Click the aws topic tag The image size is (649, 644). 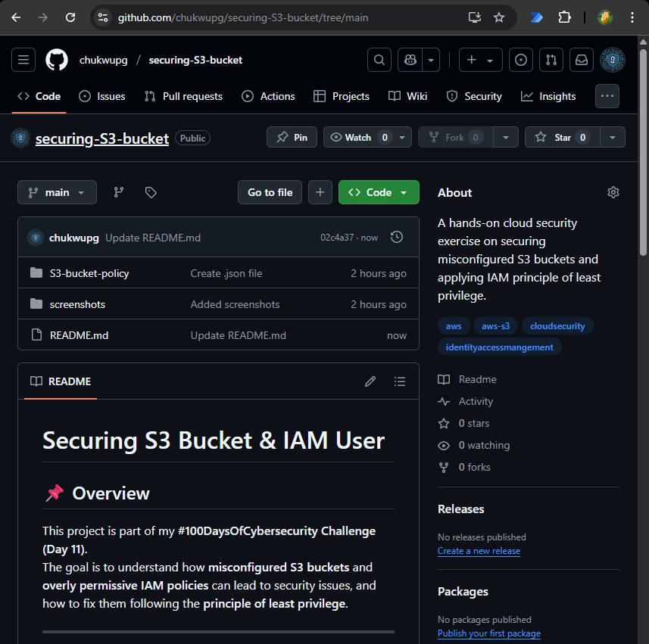454,326
